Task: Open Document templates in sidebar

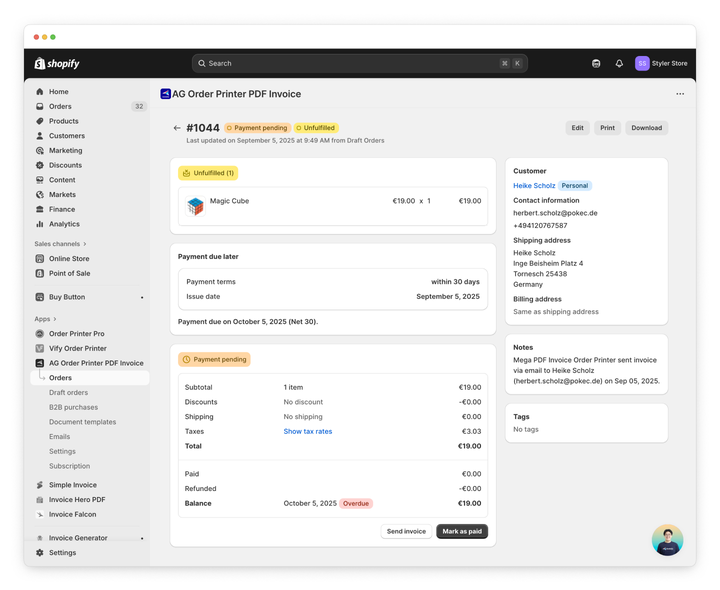Action: pos(82,422)
